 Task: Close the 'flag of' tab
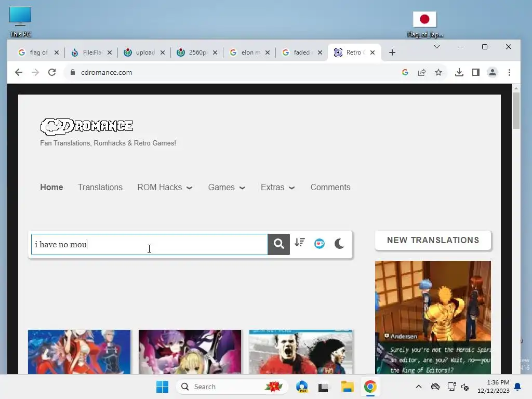(x=57, y=52)
